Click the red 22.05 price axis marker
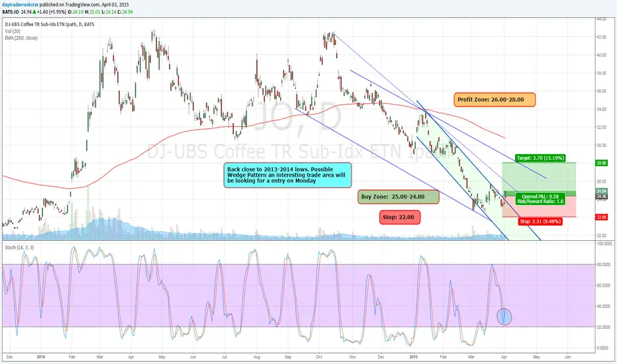 pos(602,217)
